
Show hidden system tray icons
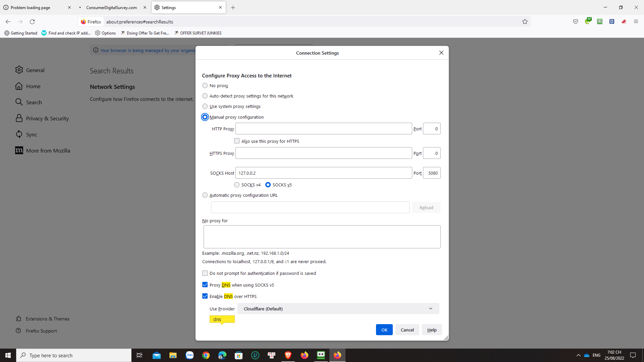coord(579,355)
